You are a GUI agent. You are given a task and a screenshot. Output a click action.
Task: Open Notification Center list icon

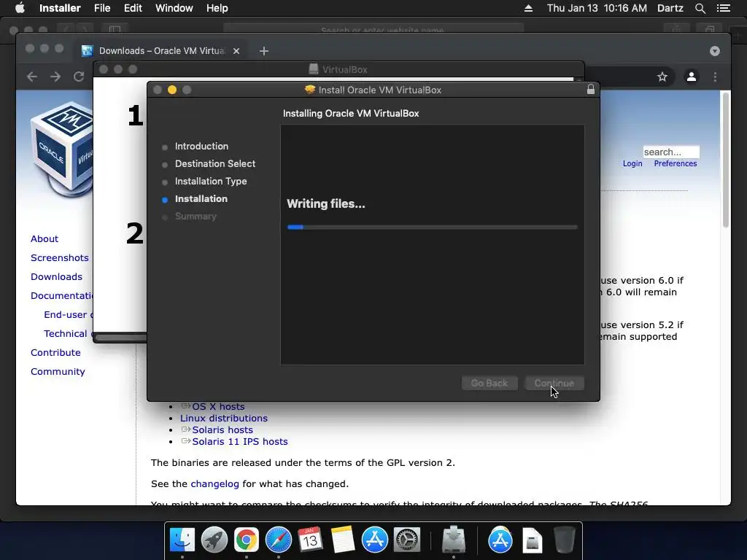(723, 8)
